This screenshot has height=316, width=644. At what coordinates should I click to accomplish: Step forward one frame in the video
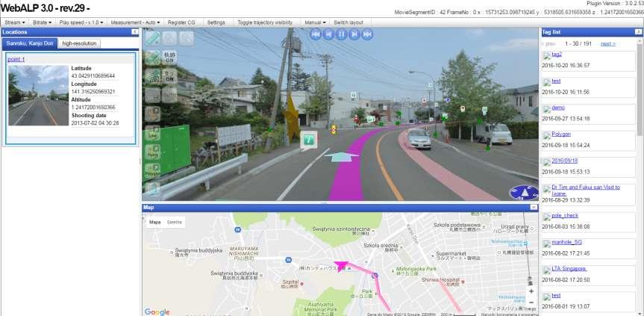coord(354,34)
